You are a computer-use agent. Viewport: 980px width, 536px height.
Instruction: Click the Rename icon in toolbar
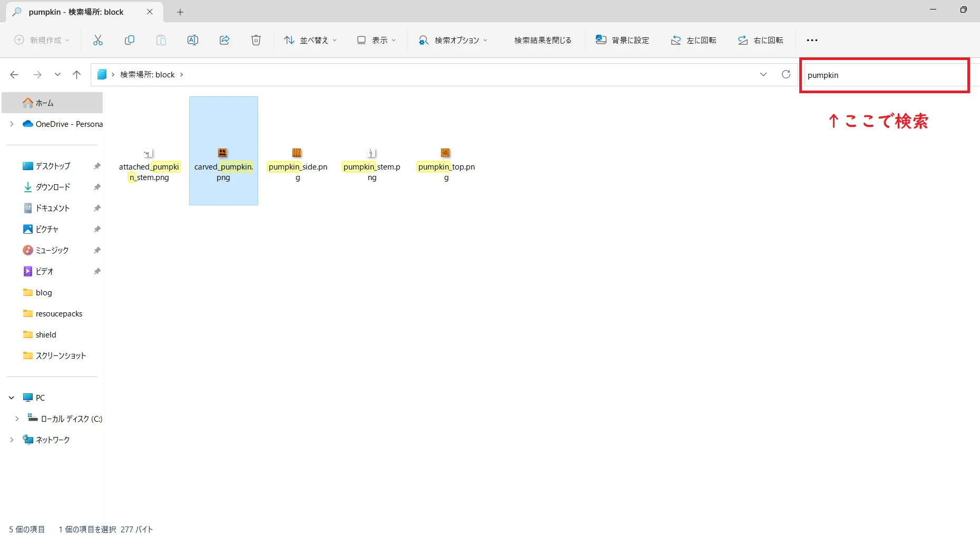[x=193, y=40]
